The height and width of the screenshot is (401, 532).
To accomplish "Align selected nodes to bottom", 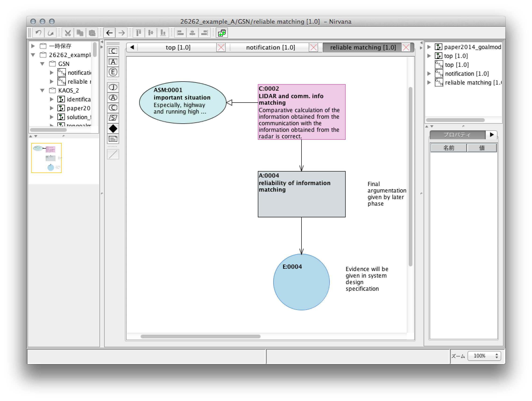I will pos(163,33).
